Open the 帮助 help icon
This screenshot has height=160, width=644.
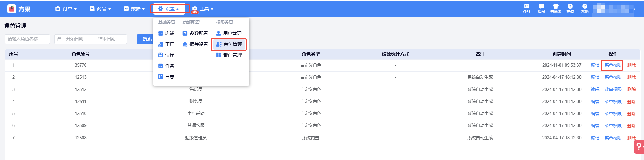[x=585, y=9]
